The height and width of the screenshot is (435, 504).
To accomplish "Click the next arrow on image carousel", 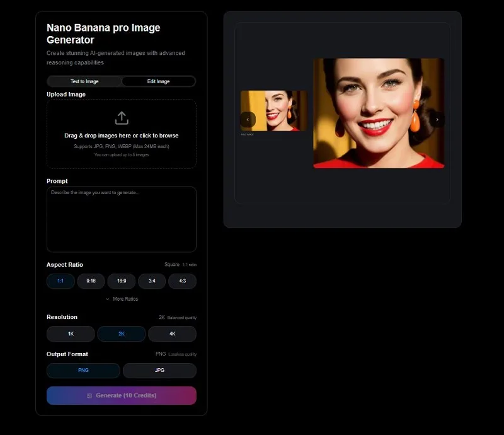I will pos(437,120).
